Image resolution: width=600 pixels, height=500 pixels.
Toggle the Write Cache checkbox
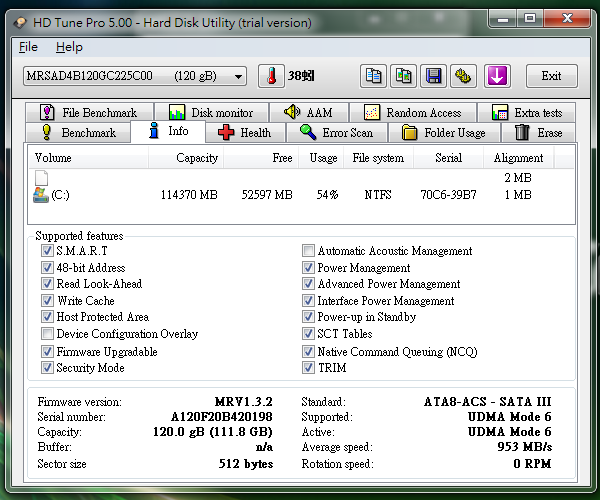click(47, 301)
